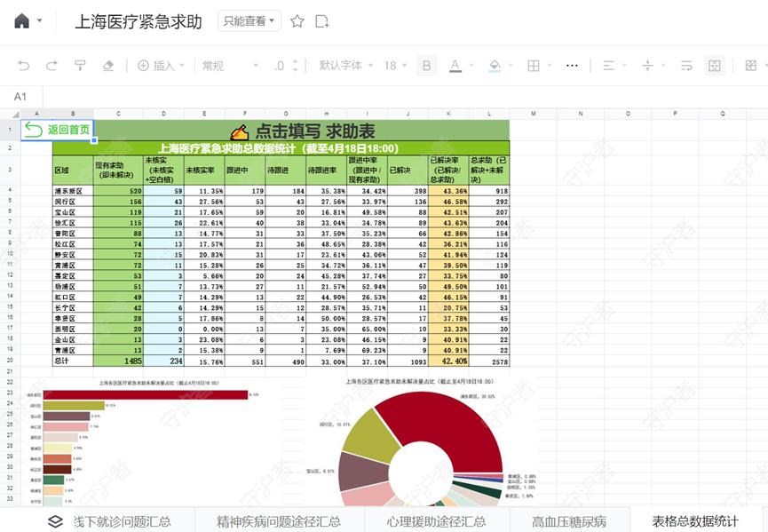Undo the last action
768x532 pixels.
coord(22,65)
